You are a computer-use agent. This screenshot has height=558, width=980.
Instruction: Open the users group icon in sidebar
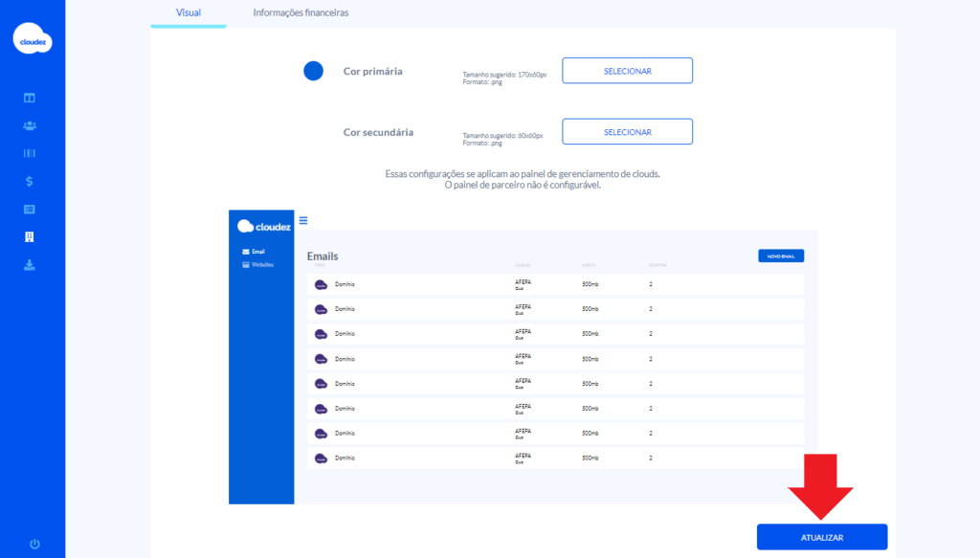(30, 125)
